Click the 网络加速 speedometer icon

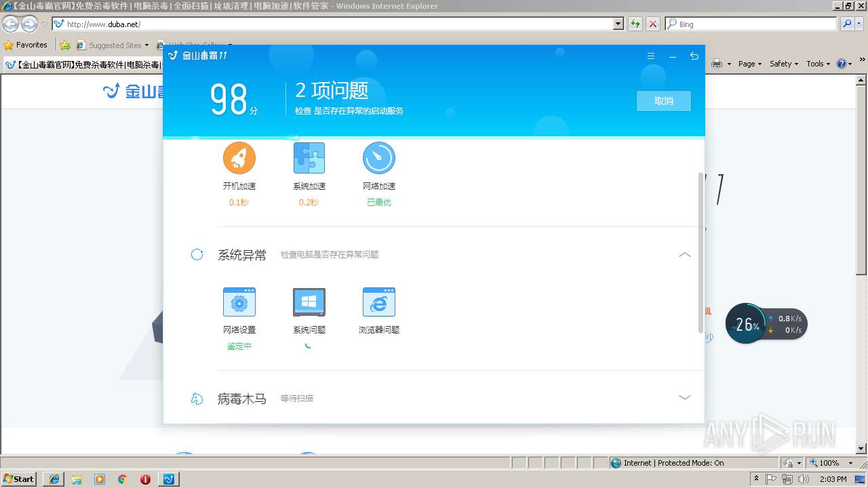(x=379, y=158)
